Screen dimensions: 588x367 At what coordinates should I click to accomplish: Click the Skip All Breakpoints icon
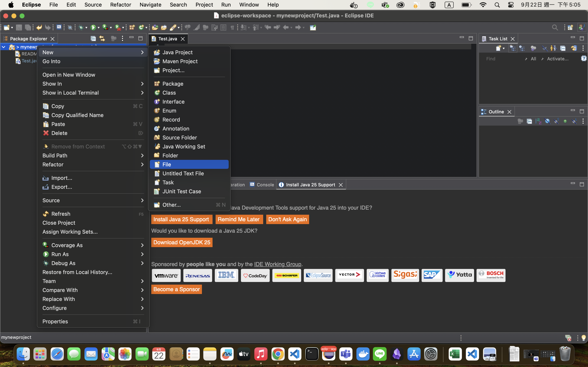(x=70, y=28)
